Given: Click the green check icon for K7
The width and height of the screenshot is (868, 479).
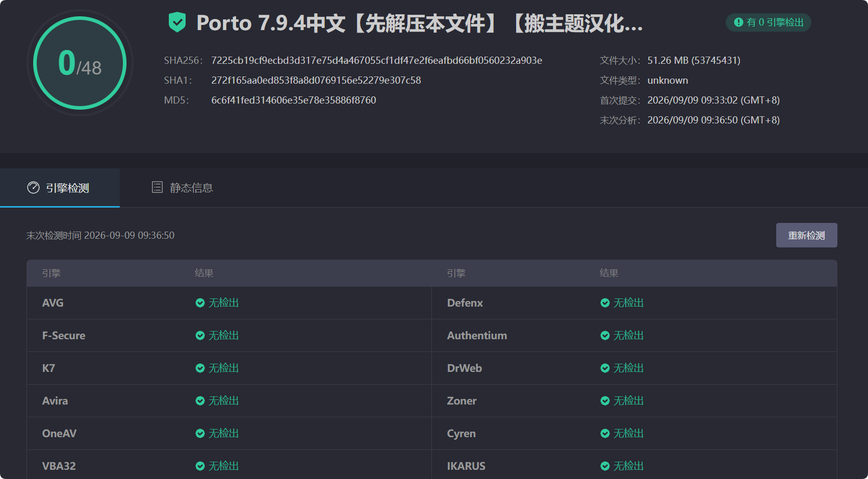Looking at the screenshot, I should (x=200, y=368).
